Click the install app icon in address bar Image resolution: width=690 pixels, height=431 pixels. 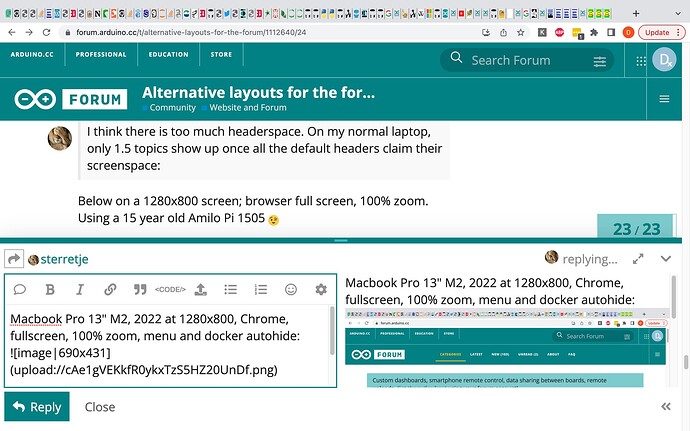pos(486,32)
